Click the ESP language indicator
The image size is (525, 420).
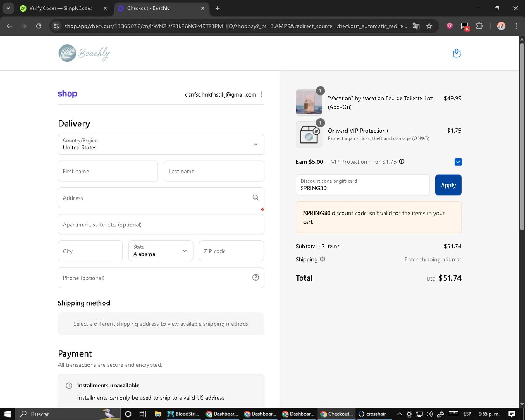tap(467, 414)
